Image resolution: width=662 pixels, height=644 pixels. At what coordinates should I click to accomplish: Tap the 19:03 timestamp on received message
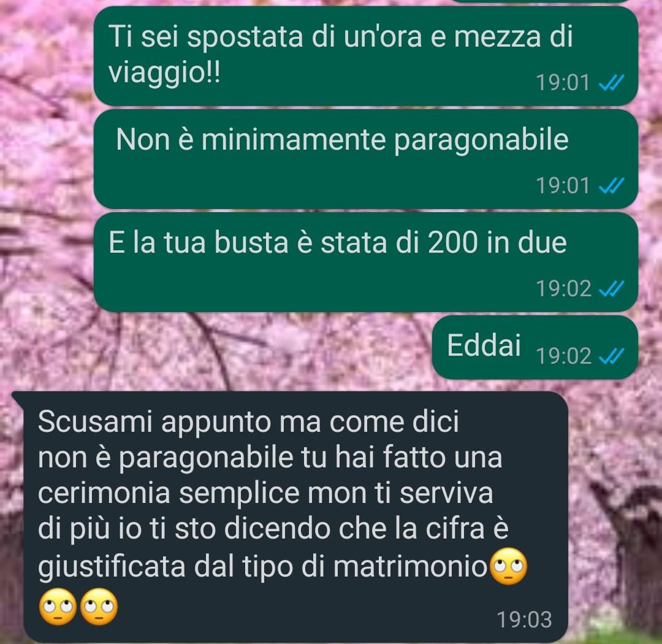tap(524, 620)
